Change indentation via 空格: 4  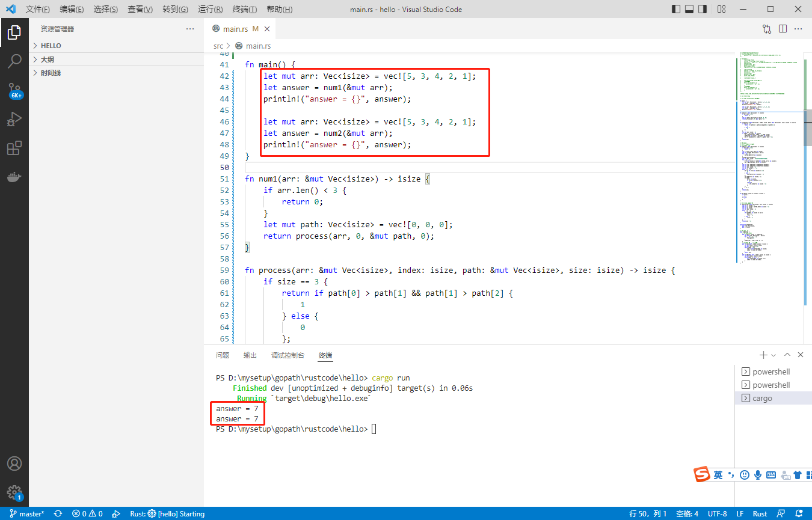pos(687,514)
